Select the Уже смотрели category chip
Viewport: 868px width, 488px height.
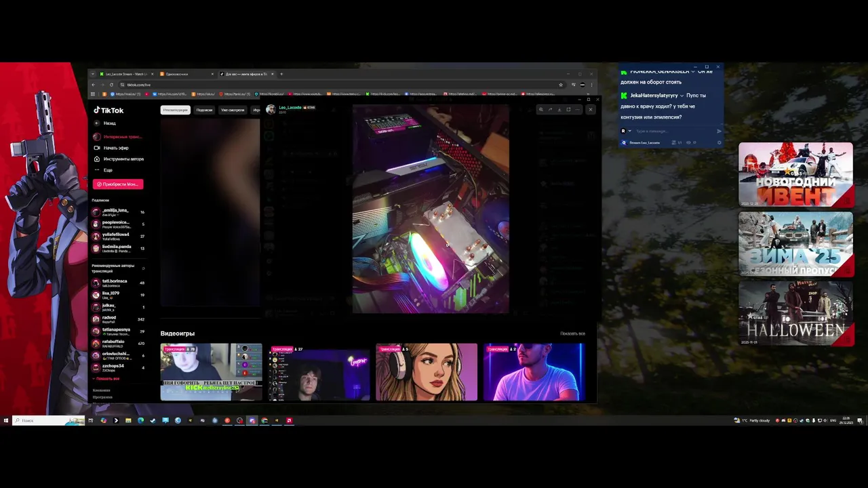[x=233, y=110]
